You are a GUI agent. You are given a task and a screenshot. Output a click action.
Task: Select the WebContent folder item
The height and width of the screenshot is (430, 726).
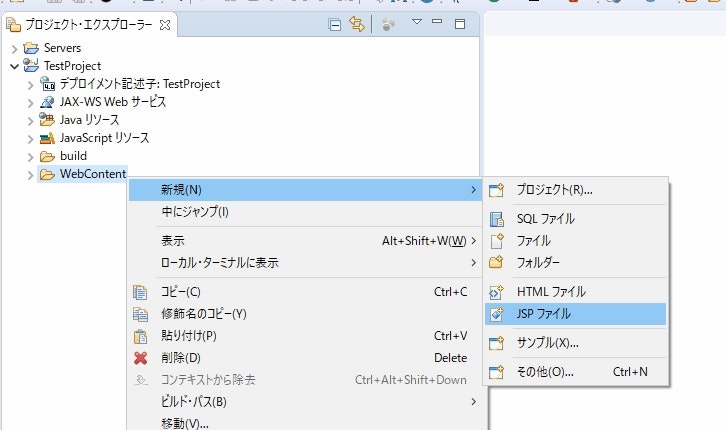pos(93,174)
